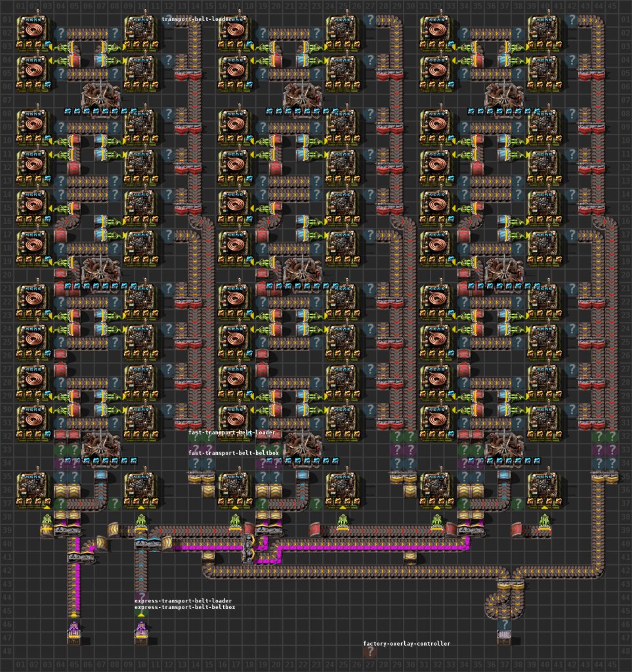Select gray striped chest at column 37, row 47
This screenshot has height=672, width=632.
504,637
